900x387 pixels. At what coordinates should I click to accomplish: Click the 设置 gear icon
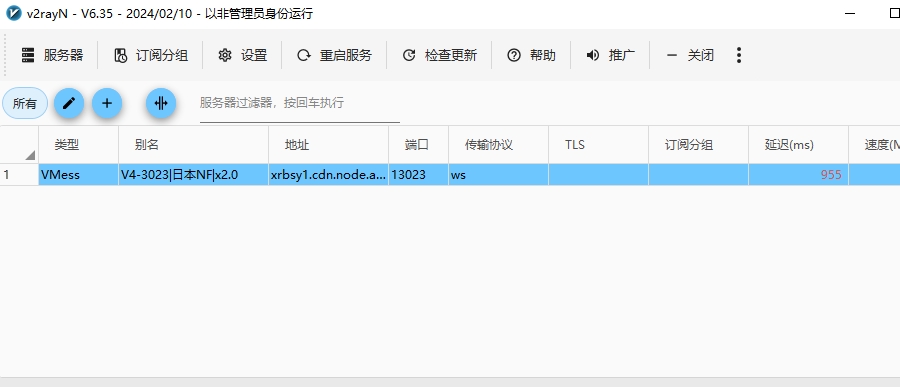224,55
